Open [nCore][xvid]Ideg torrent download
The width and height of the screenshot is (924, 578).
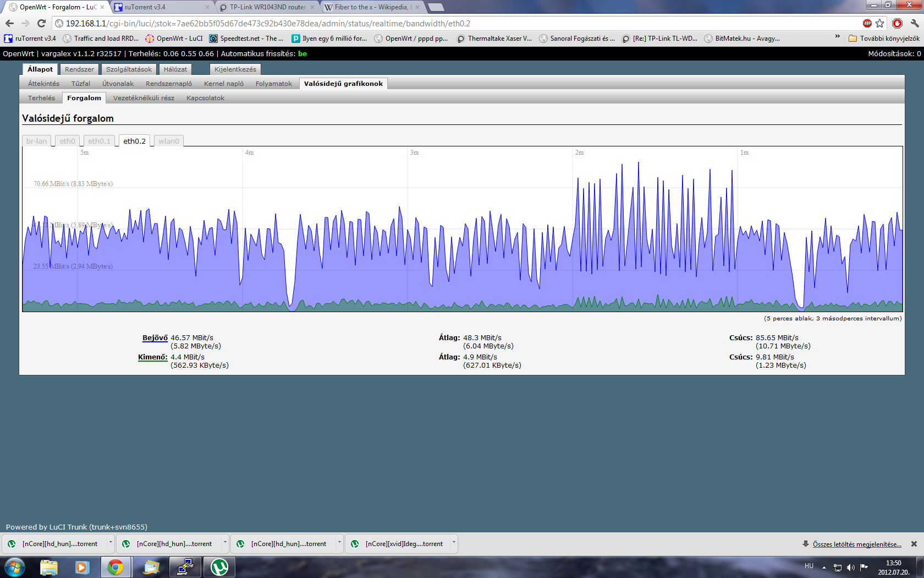397,544
